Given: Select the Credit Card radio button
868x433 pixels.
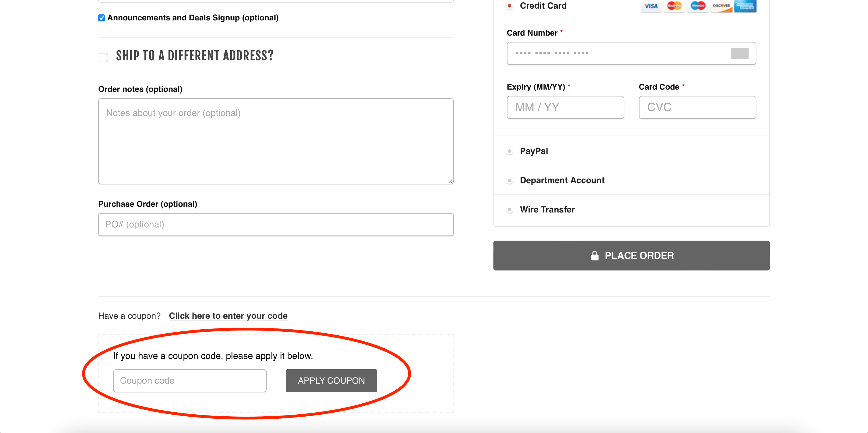Looking at the screenshot, I should click(x=509, y=6).
